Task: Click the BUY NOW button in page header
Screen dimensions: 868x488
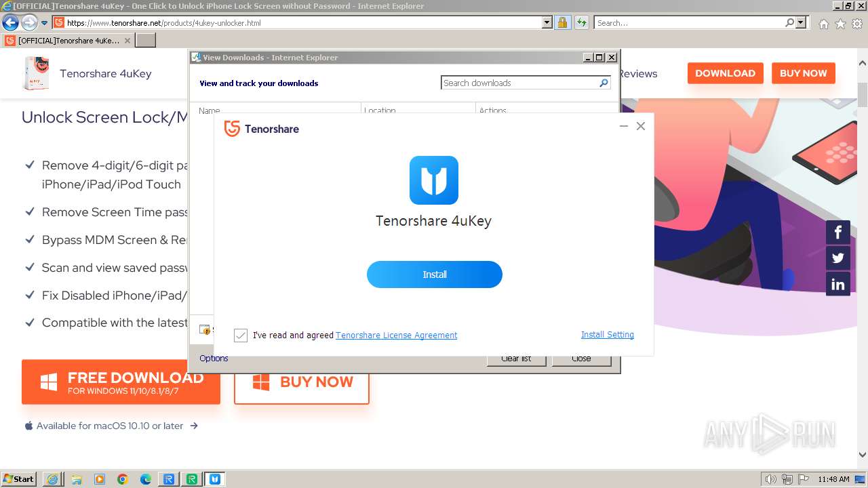Action: click(x=803, y=73)
